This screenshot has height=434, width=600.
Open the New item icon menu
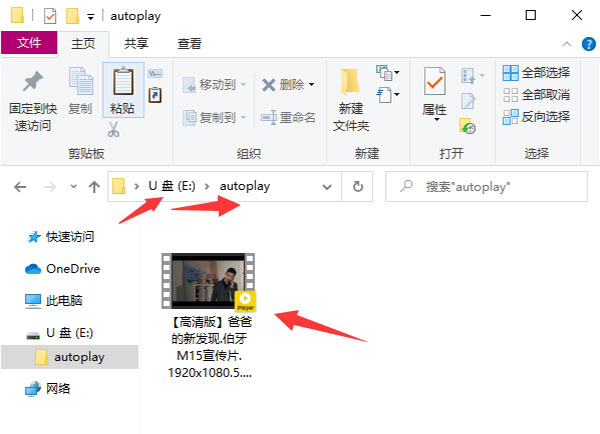point(388,73)
